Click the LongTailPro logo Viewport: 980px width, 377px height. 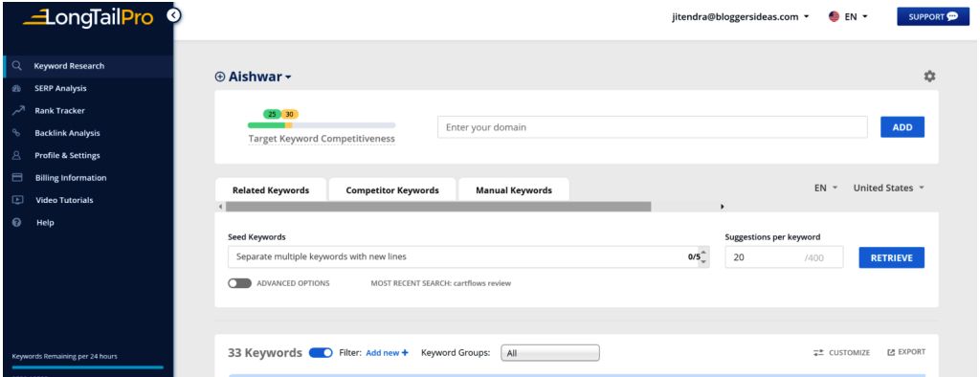pos(87,17)
